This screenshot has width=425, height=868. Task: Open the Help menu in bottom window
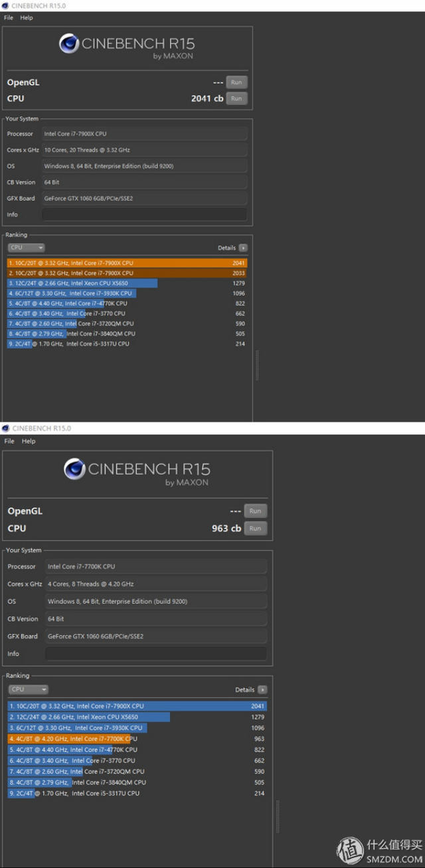coord(29,441)
